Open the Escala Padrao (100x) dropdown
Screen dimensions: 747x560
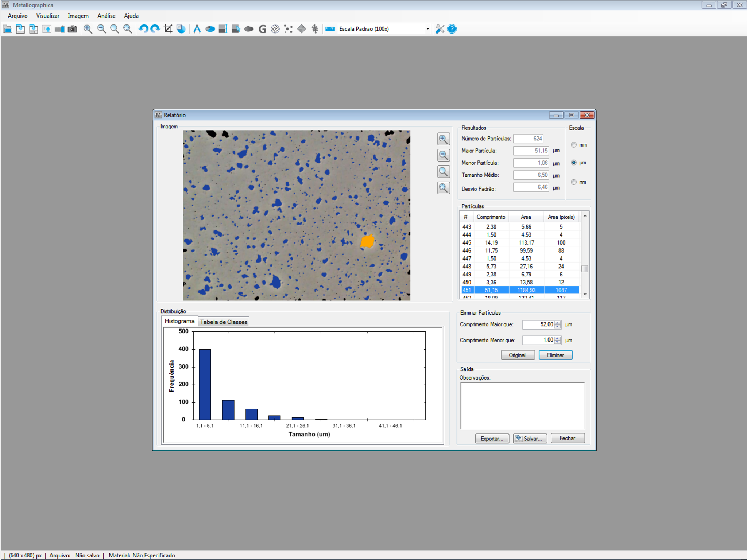[x=428, y=29]
